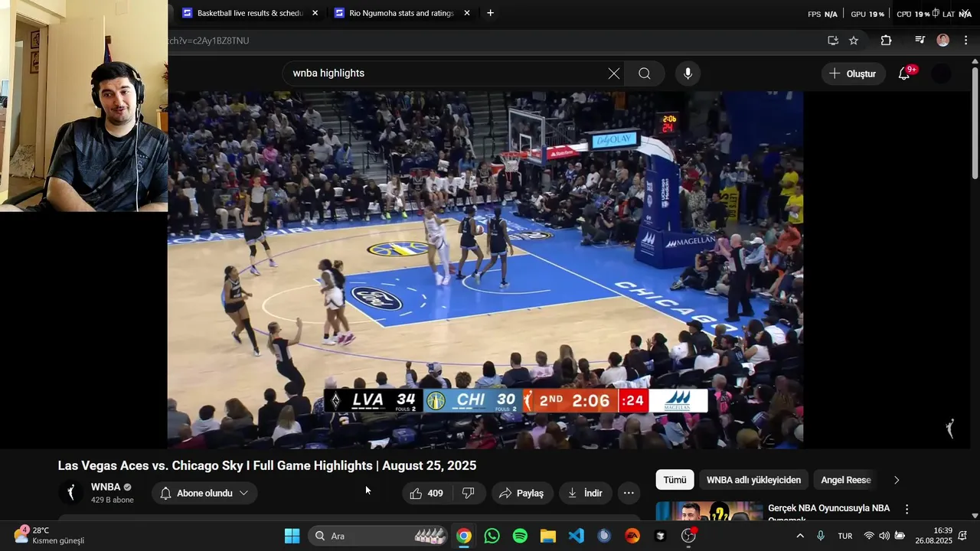The width and height of the screenshot is (980, 551).
Task: Like the video with thumbs-up 409
Action: (427, 494)
